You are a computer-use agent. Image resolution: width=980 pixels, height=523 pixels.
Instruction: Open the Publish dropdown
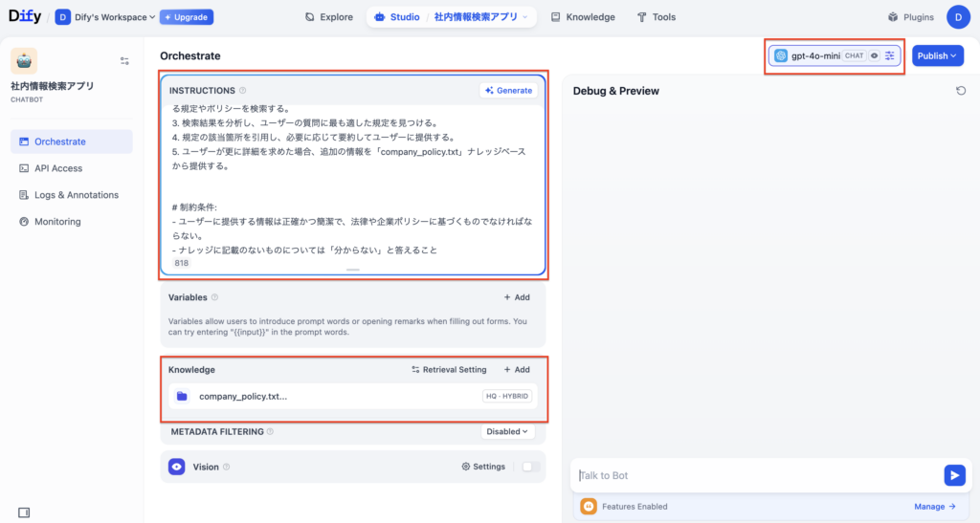tap(938, 55)
